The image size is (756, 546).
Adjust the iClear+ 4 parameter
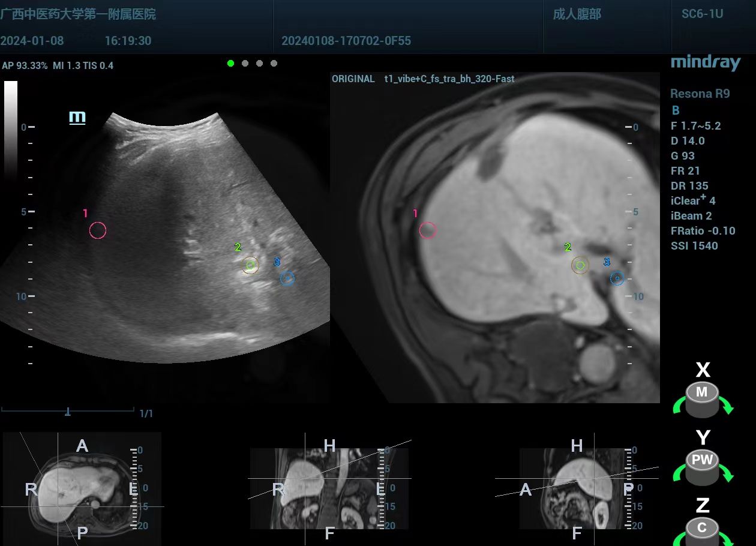[693, 200]
